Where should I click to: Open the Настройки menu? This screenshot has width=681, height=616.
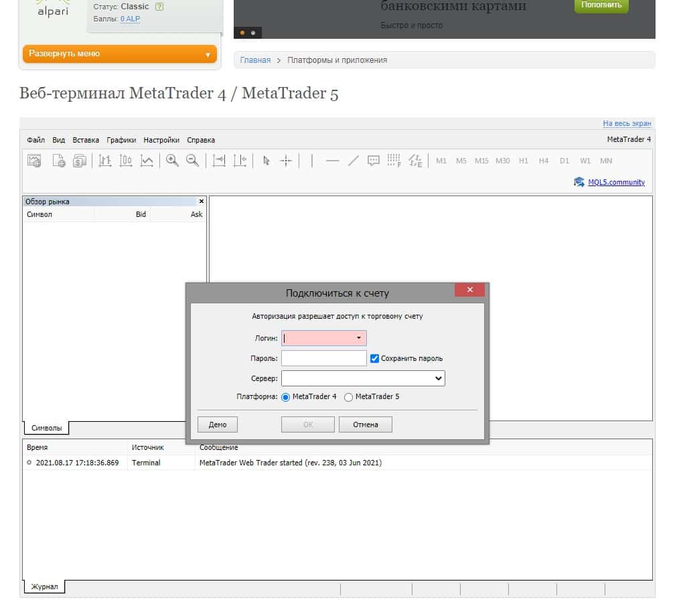point(161,140)
